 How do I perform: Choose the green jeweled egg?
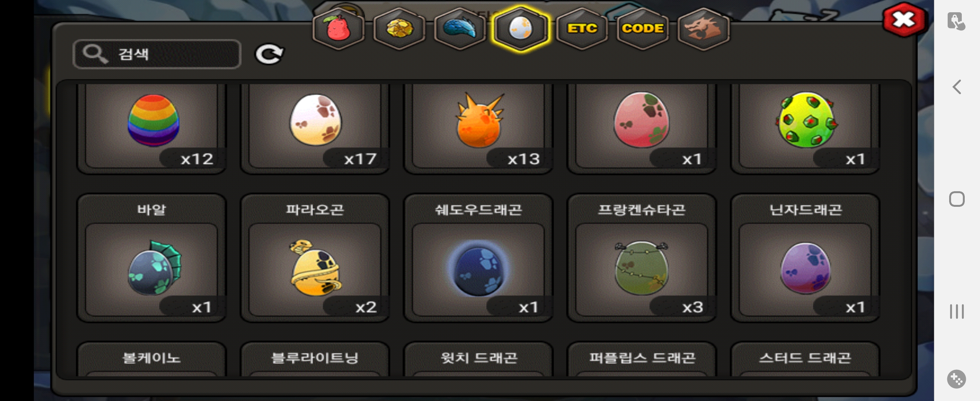click(805, 127)
